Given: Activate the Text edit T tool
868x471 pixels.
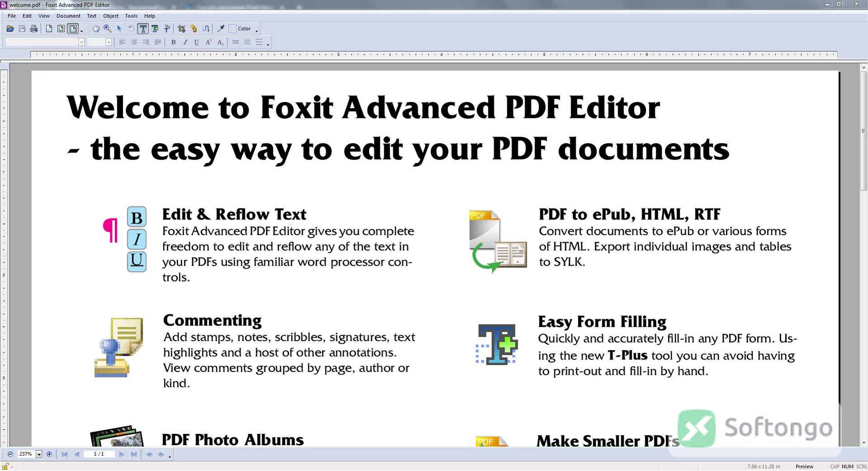Looking at the screenshot, I should click(x=143, y=29).
